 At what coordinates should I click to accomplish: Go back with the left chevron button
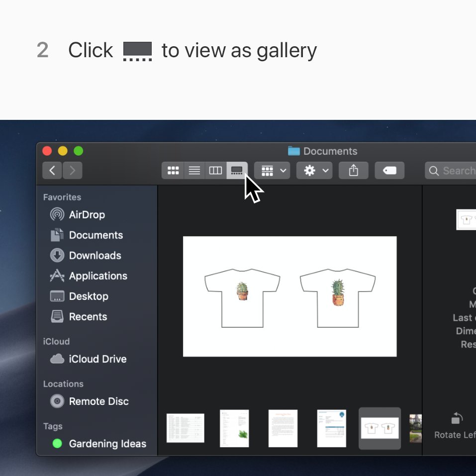(x=52, y=170)
